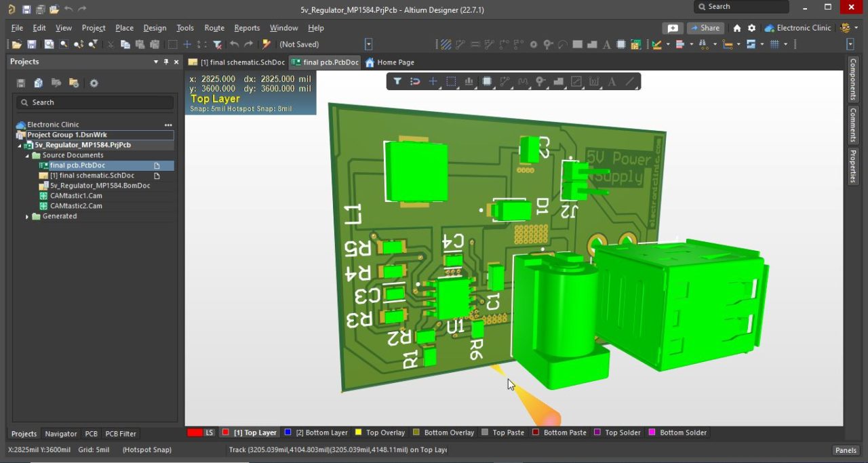Viewport: 868px width, 463px height.
Task: Click the Selection filter funnel in active bar
Action: click(397, 81)
